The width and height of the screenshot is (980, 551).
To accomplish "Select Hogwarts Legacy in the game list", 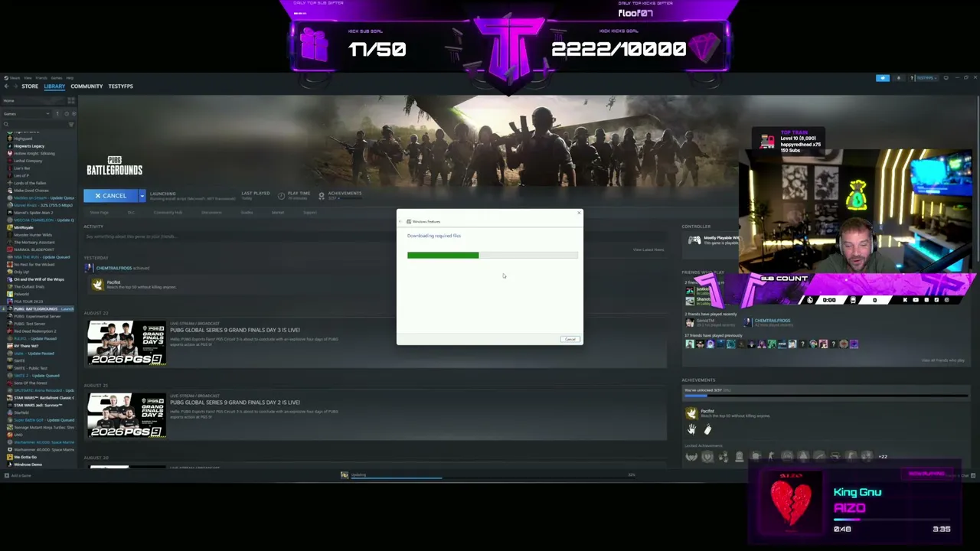I will click(x=29, y=146).
